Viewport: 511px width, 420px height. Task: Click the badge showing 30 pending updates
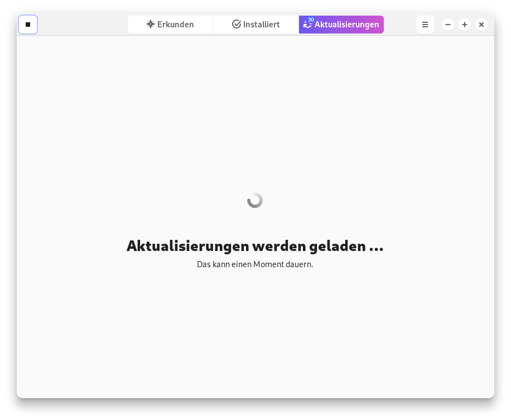(311, 20)
